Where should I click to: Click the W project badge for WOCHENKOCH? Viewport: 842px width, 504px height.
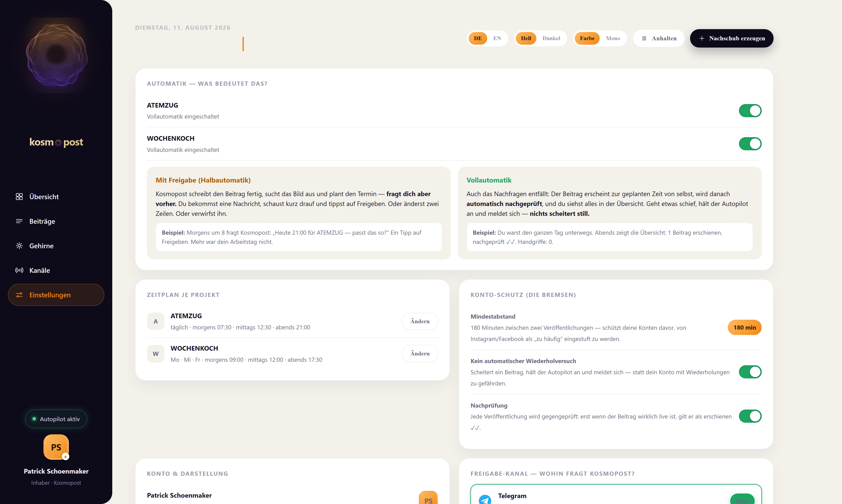point(156,353)
